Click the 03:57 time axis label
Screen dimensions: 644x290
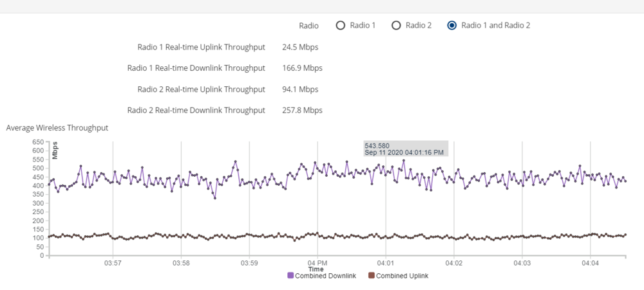[x=113, y=264]
